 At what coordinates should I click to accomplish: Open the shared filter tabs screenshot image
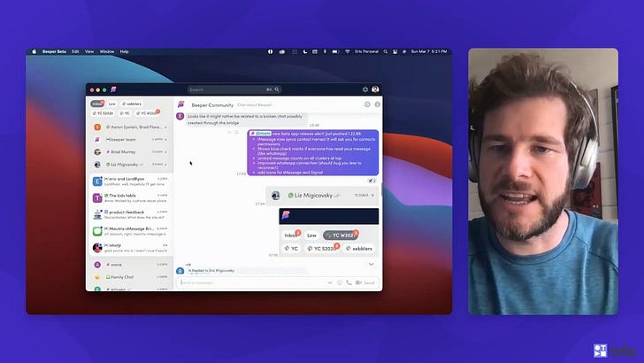click(x=328, y=232)
